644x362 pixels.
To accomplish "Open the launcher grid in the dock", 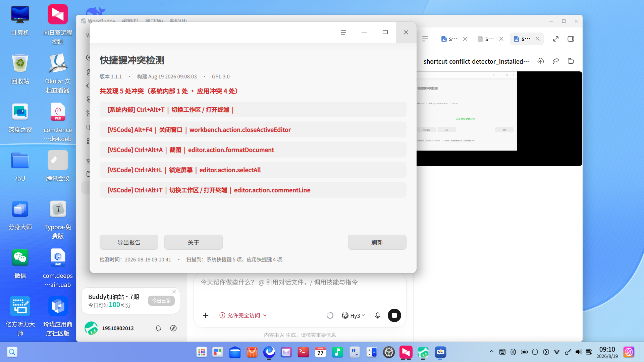I will pyautogui.click(x=202, y=352).
